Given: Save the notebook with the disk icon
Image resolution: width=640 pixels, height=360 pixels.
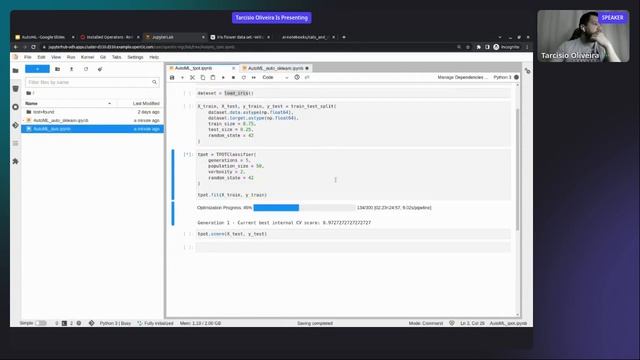Looking at the screenshot, I should click(172, 77).
